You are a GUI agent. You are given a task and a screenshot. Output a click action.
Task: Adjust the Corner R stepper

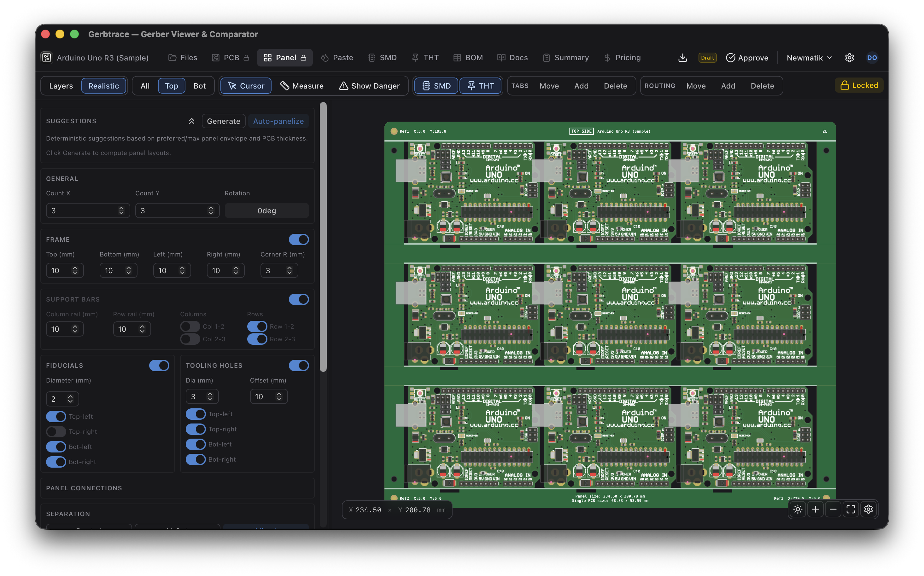[x=289, y=270]
